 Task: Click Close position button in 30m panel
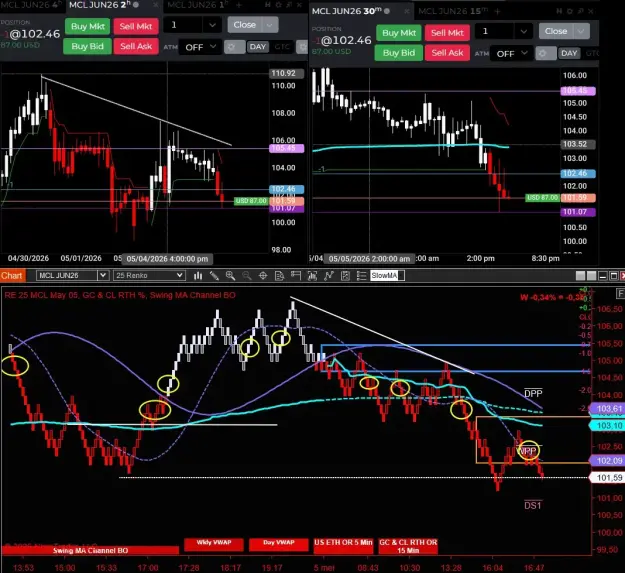point(556,31)
